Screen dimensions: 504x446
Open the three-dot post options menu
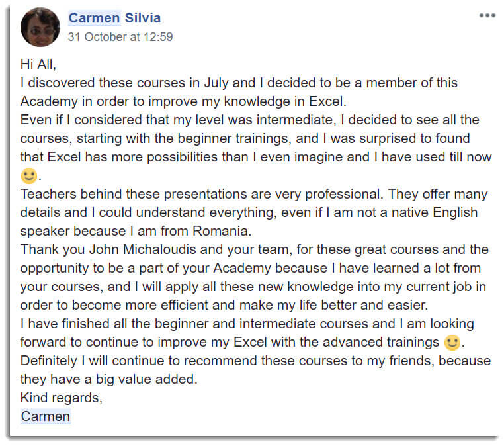click(487, 15)
